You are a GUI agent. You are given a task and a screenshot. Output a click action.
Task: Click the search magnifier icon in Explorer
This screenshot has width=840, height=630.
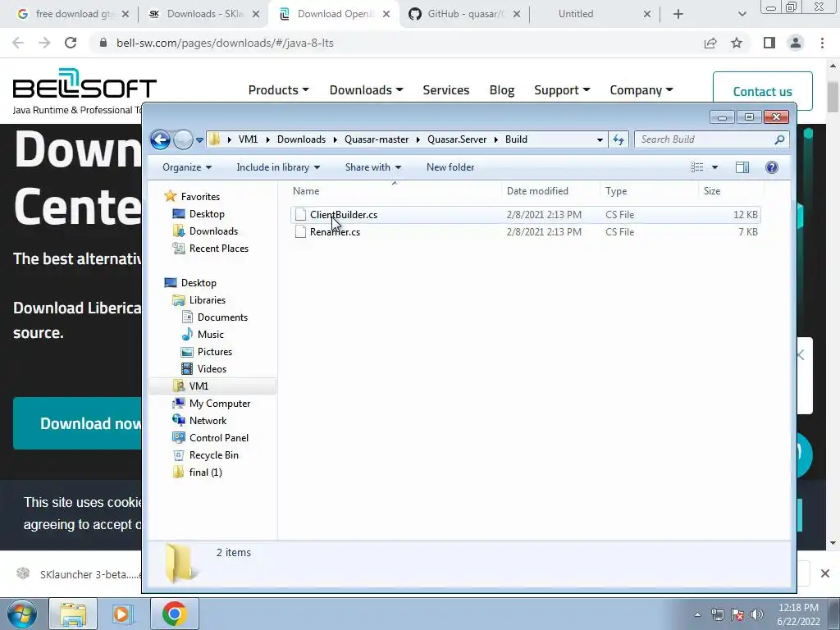tap(779, 139)
